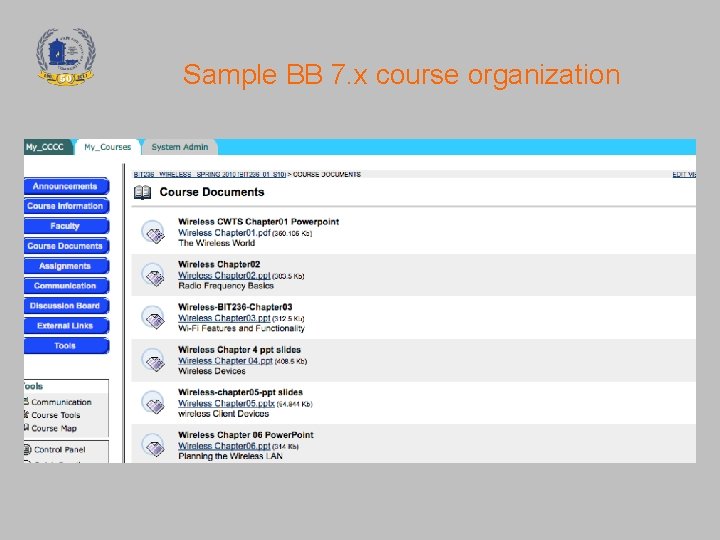Viewport: 720px width, 540px height.
Task: Open the Assignments section
Action: tap(66, 266)
